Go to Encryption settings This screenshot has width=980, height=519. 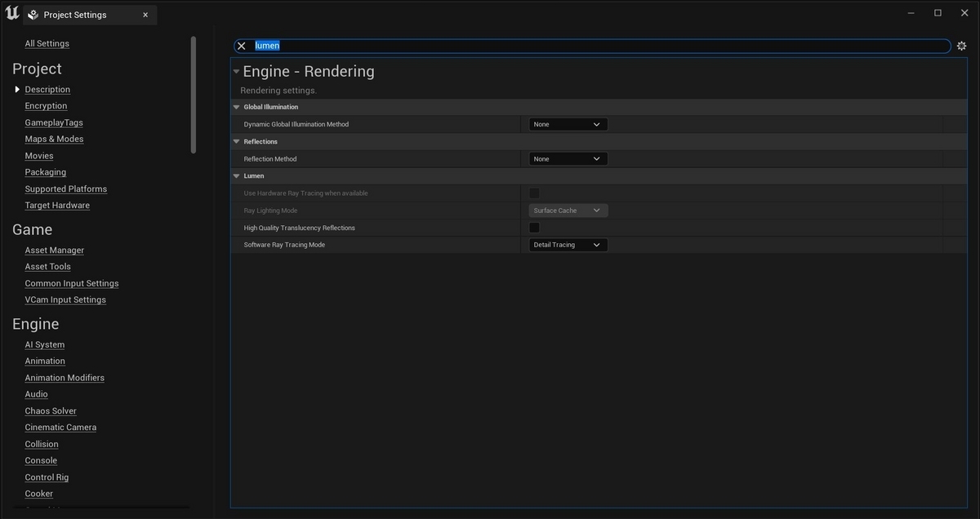pos(46,106)
